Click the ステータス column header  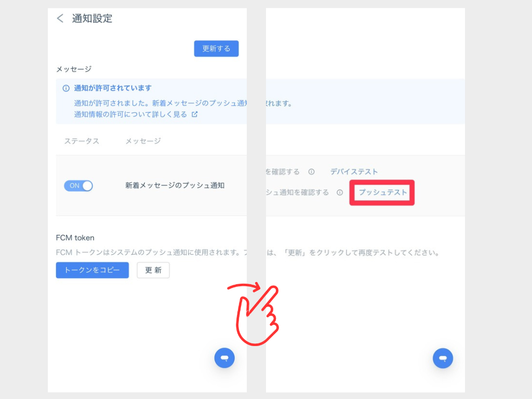point(82,141)
